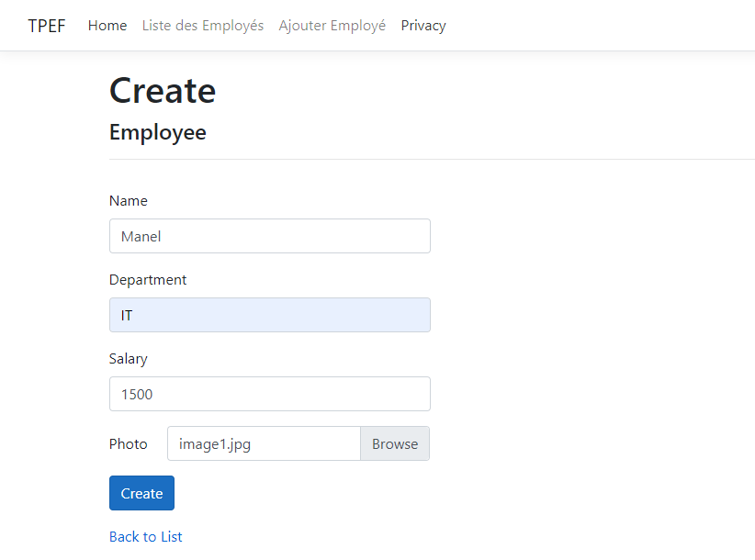Click inside the Salary field with 1500
The width and height of the screenshot is (755, 560).
pos(269,394)
